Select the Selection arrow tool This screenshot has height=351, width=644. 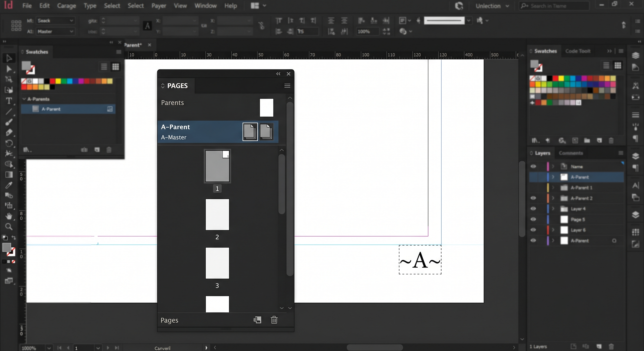9,58
